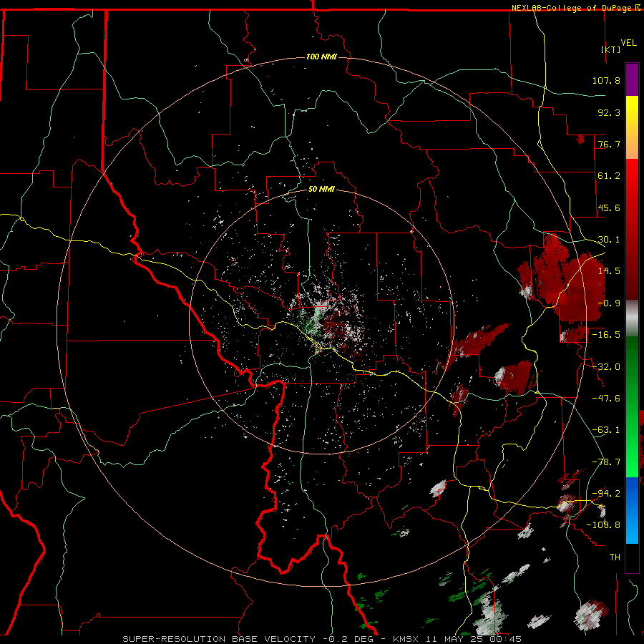The height and width of the screenshot is (644, 644).
Task: Click the 50 NMI range ring label
Action: (321, 190)
